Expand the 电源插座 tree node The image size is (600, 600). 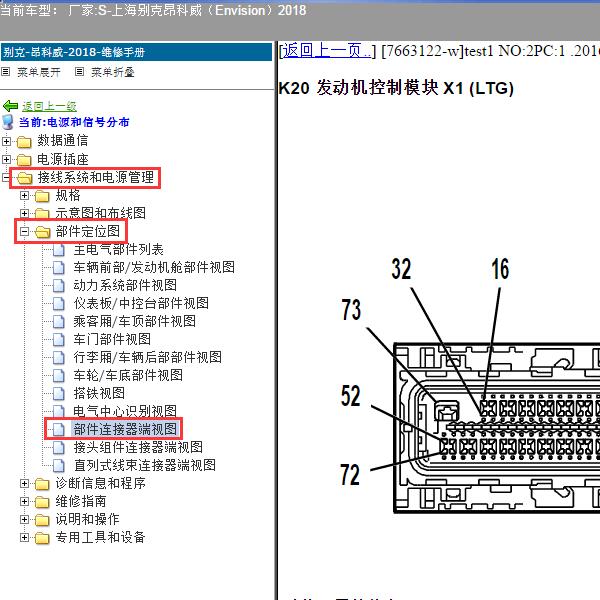[x=6, y=159]
